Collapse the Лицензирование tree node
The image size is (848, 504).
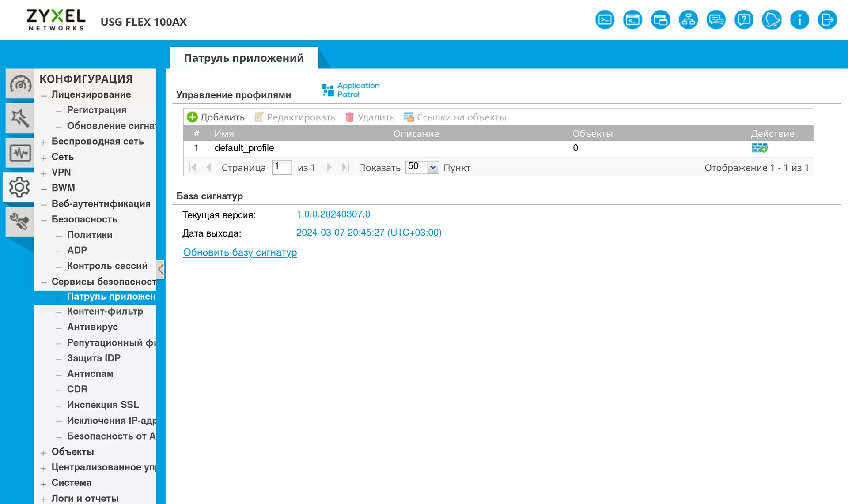pos(44,95)
